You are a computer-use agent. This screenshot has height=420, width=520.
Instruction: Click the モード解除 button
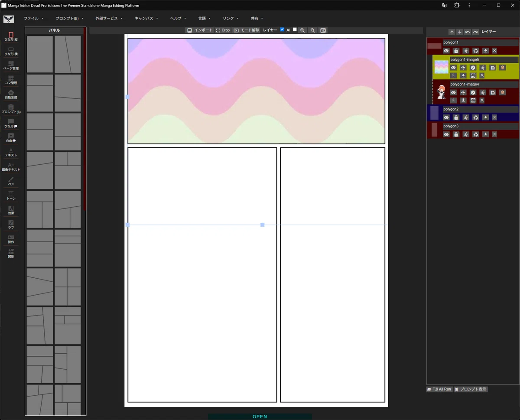[x=246, y=30]
